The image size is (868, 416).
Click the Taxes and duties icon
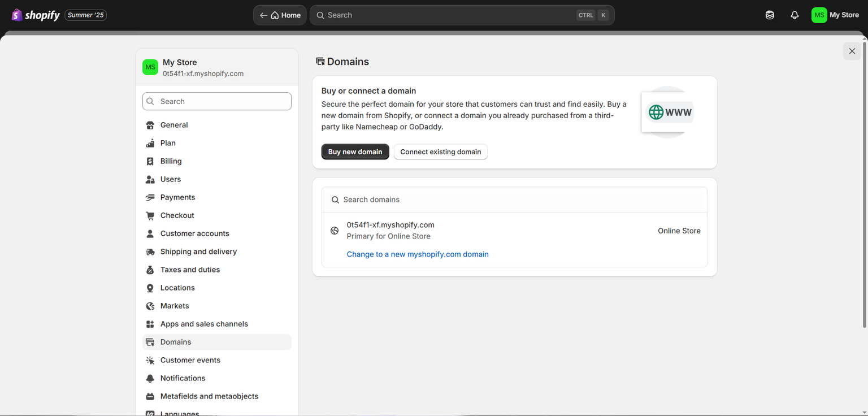point(150,270)
